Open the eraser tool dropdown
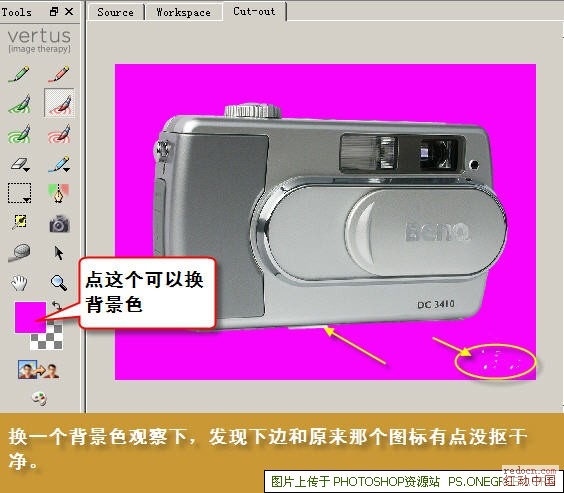Screen dimensions: 564x493 click(20, 164)
